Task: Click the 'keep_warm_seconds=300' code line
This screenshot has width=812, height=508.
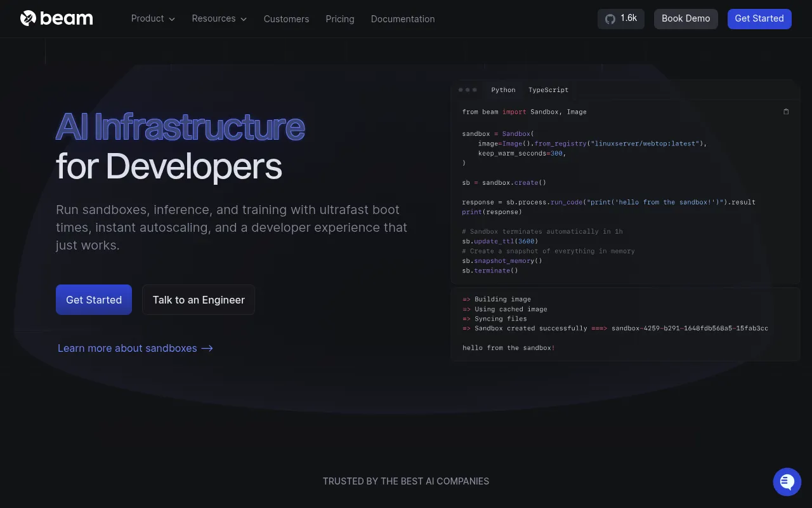Action: click(x=522, y=154)
